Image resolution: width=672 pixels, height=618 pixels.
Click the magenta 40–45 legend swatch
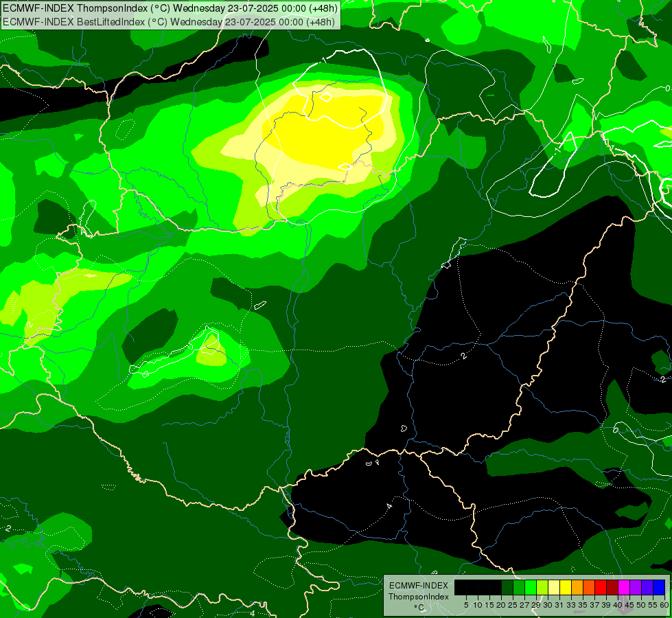pos(623,587)
